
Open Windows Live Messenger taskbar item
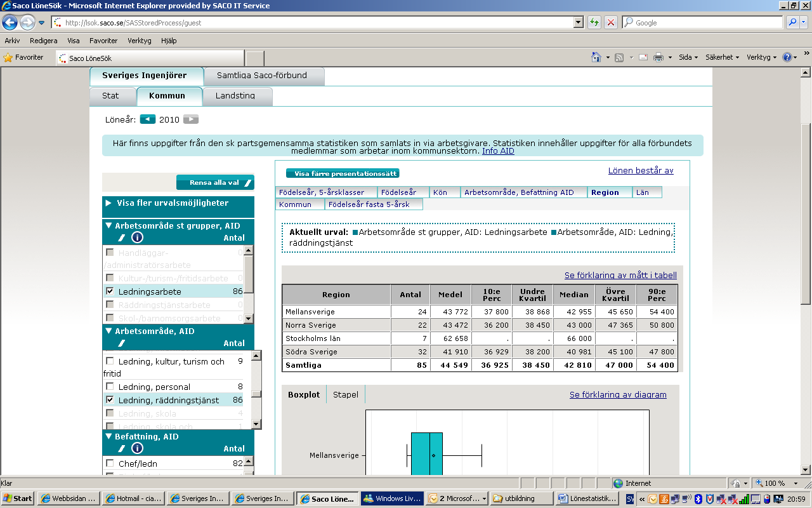pyautogui.click(x=392, y=498)
